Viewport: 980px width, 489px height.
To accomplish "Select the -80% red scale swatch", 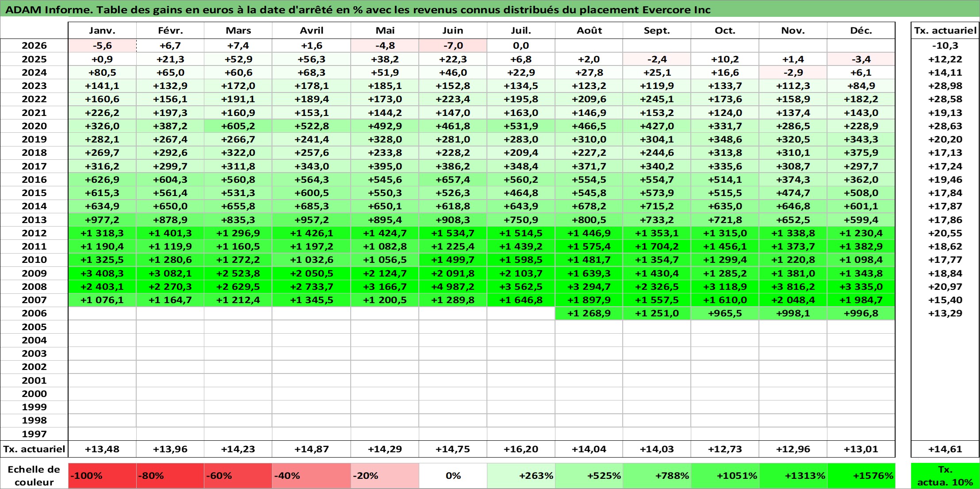I will (170, 476).
